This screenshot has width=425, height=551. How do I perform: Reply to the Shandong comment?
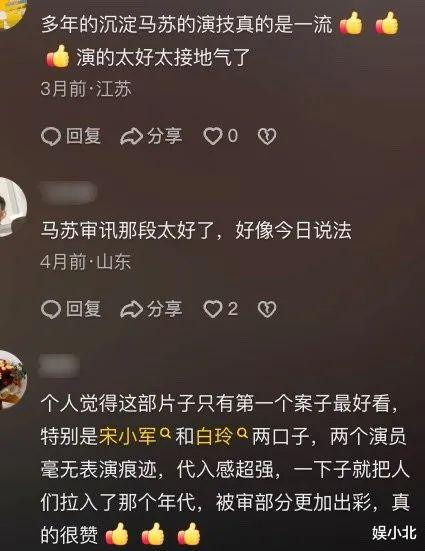pos(71,309)
